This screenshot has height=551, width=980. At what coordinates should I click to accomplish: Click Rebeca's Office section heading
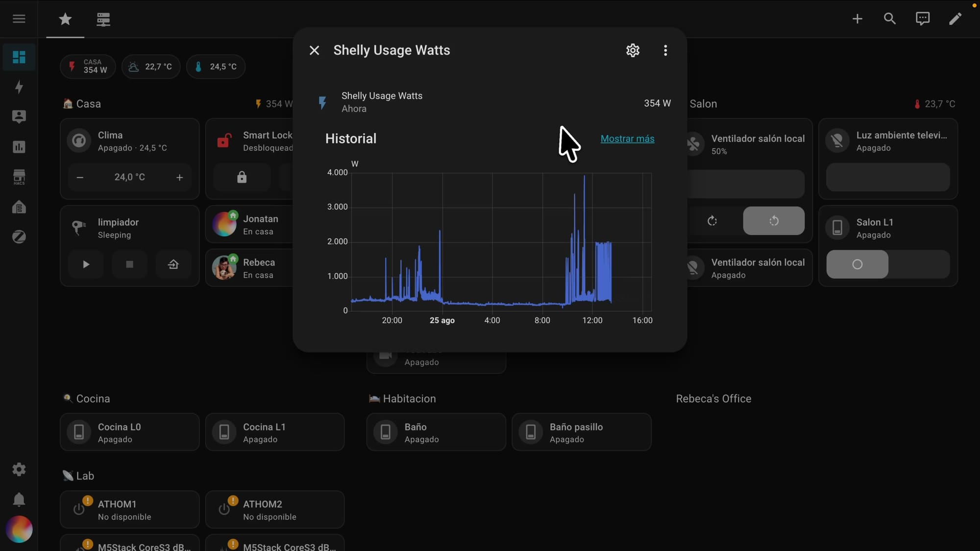713,399
